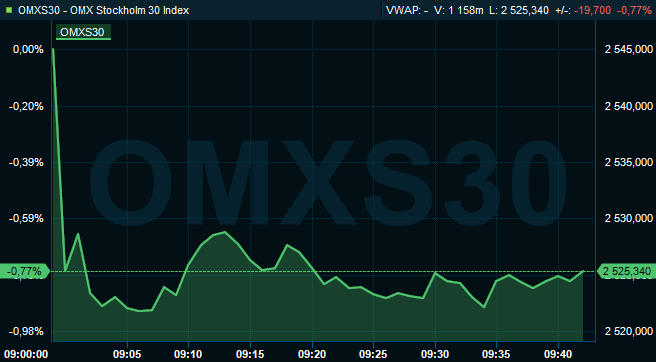Click the 2 530,000 right axis label
The image size is (656, 362).
click(629, 218)
